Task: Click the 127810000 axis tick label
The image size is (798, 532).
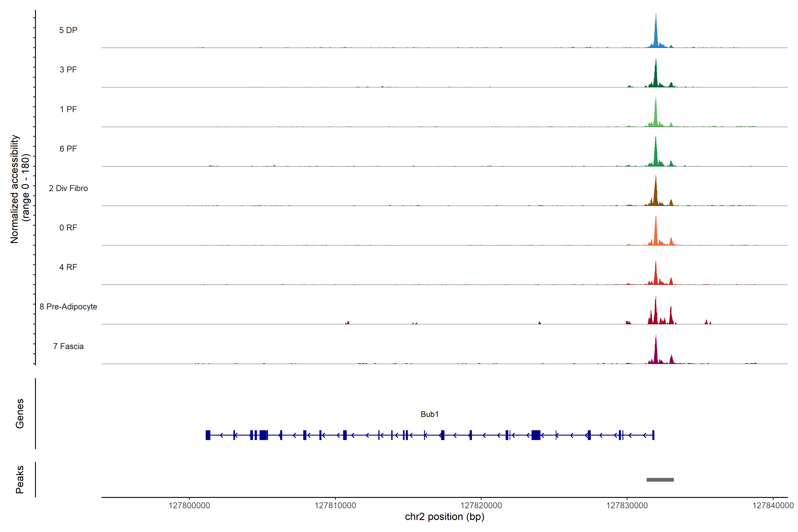Action: [335, 506]
